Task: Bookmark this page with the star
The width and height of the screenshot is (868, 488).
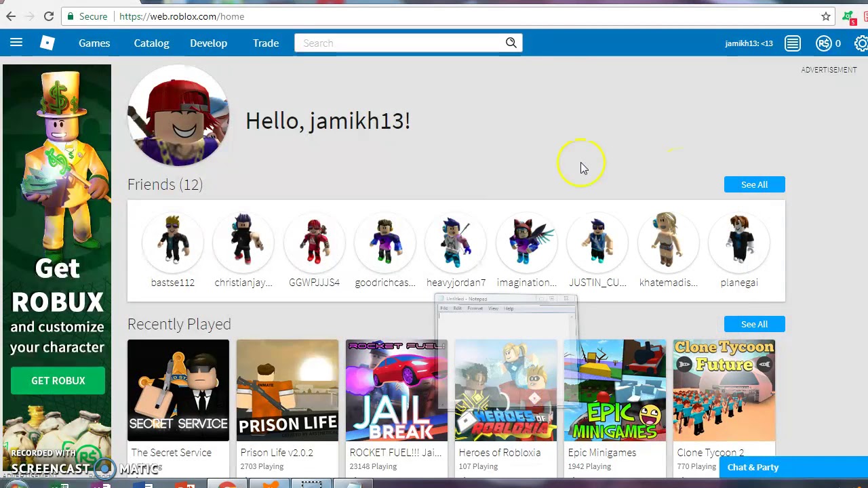Action: point(825,16)
